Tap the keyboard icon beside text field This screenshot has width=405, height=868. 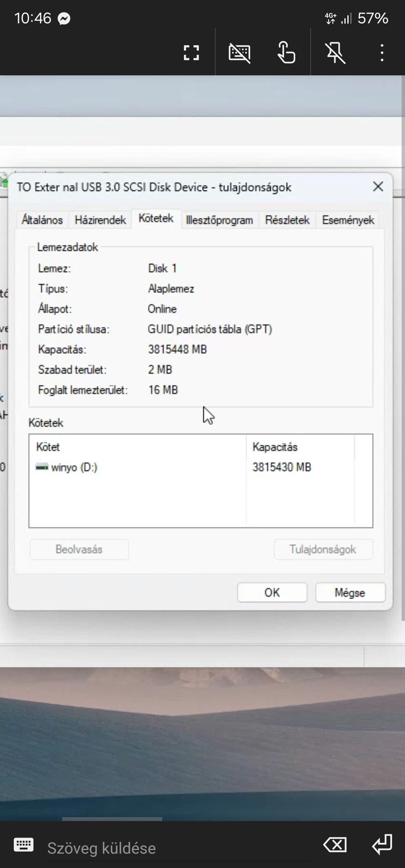tap(24, 845)
